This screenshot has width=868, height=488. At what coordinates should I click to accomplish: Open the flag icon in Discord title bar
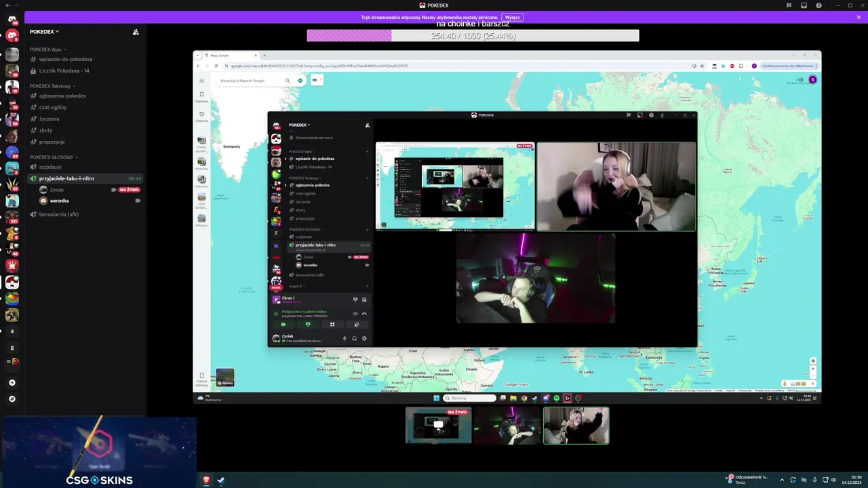(x=789, y=5)
